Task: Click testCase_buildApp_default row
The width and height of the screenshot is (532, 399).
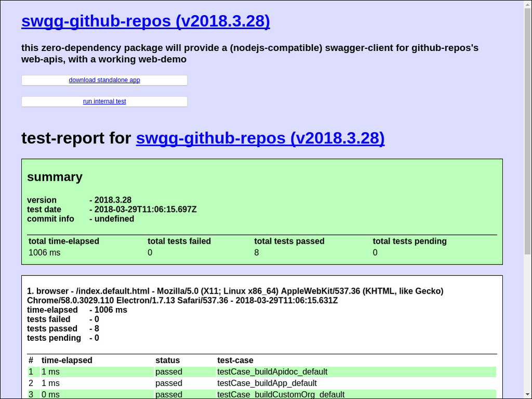Action: (262, 383)
